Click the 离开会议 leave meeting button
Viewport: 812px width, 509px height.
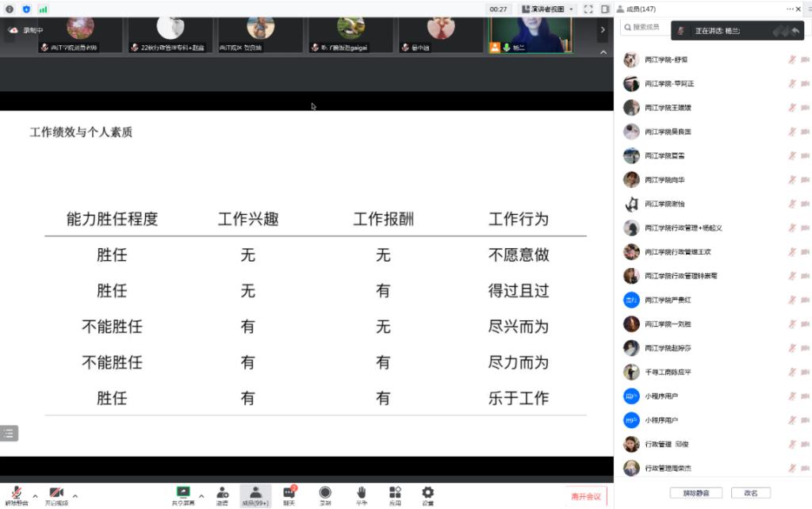[x=586, y=496]
